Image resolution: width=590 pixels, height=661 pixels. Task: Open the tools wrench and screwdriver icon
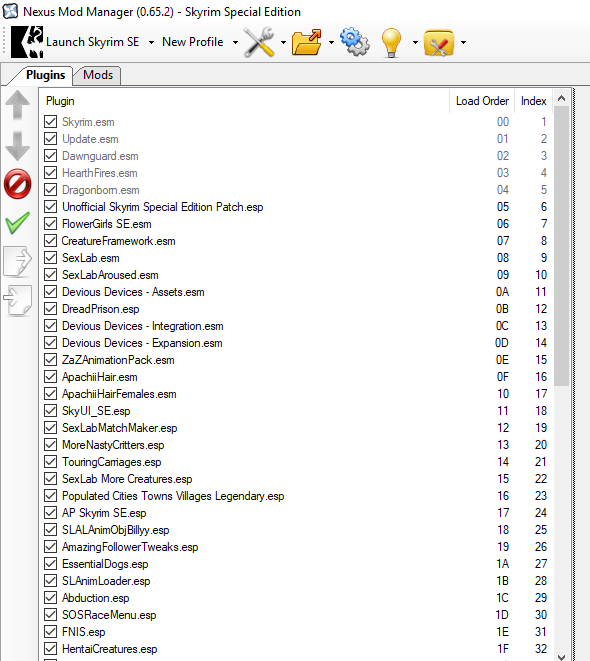(259, 42)
